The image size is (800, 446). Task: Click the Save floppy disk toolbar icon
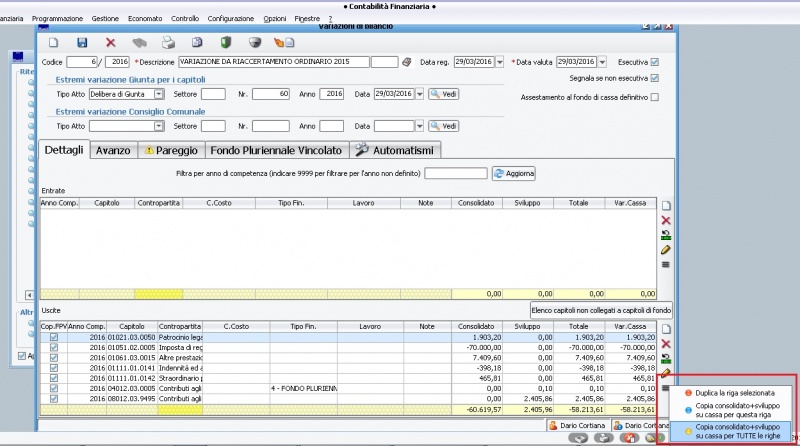pos(82,43)
